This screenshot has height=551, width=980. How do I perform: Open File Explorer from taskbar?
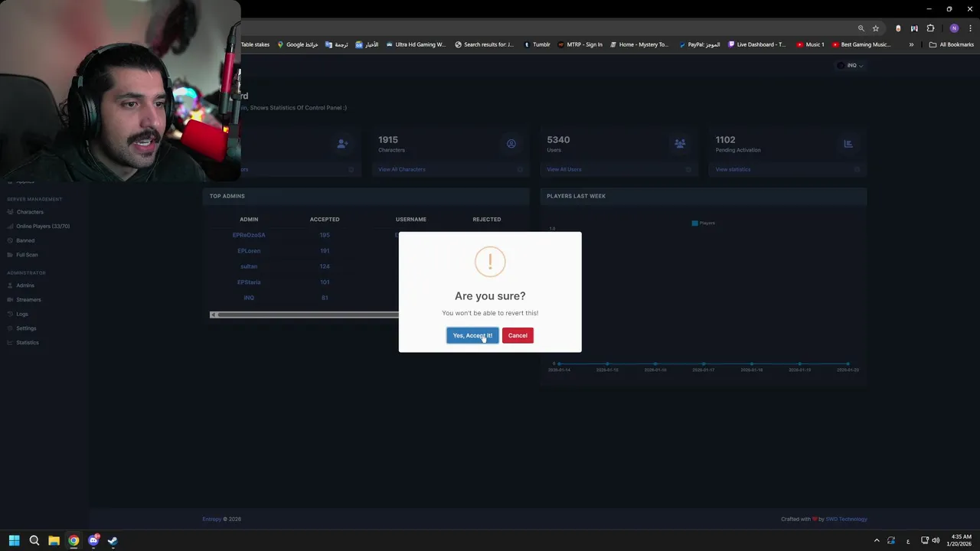(54, 541)
